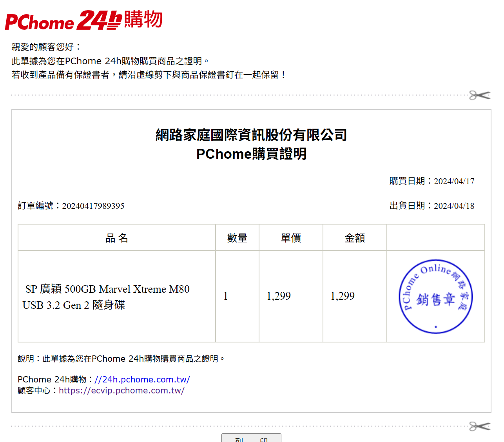Click the 單價 column header
Viewport: 504px width, 442px height.
point(291,238)
